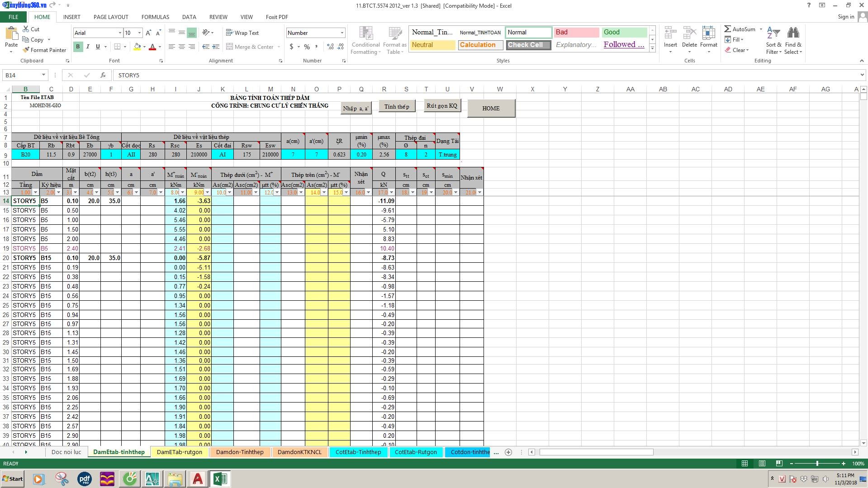Open the Tầng column filter dropdown
The image size is (868, 488).
tap(35, 193)
